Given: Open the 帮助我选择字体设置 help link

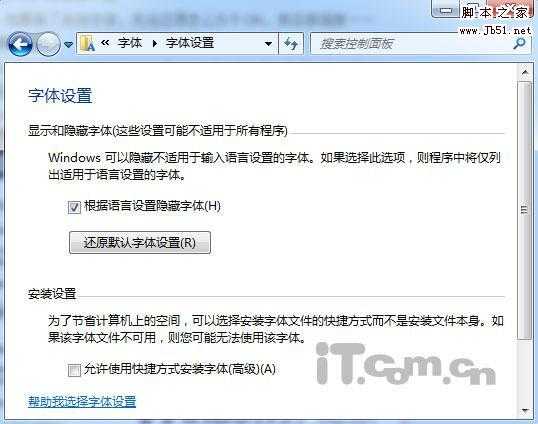Looking at the screenshot, I should point(82,401).
